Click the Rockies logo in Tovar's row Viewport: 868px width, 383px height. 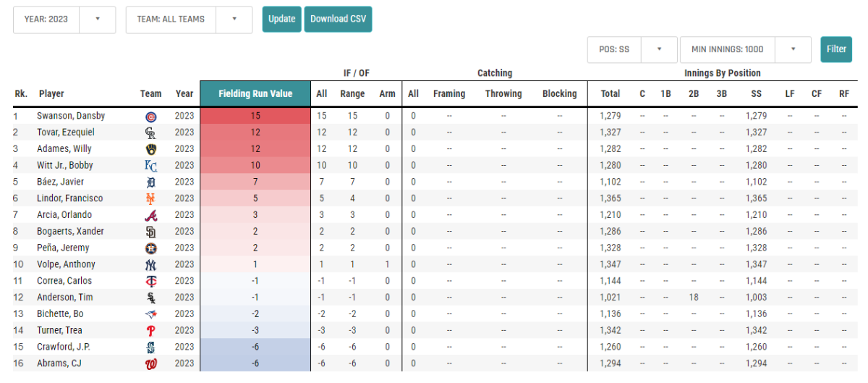click(150, 132)
